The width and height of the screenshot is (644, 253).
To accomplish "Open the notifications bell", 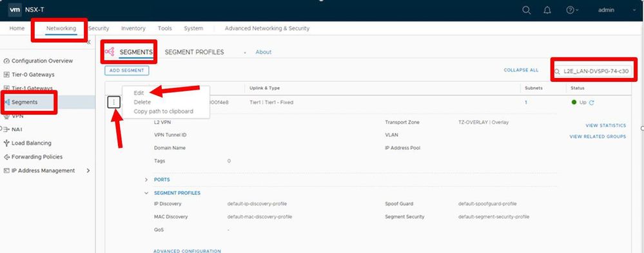I will click(x=547, y=10).
